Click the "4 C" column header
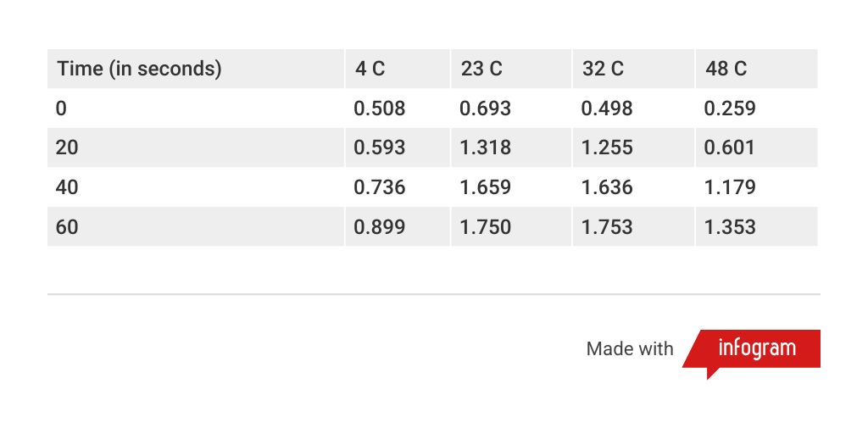The height and width of the screenshot is (434, 868). (x=370, y=69)
